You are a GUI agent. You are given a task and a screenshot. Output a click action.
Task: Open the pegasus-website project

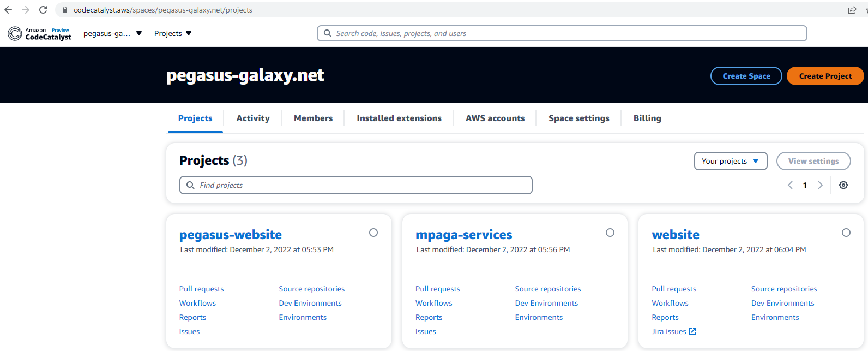[231, 235]
